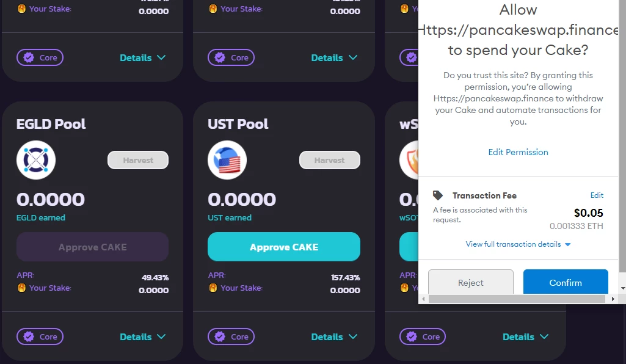
Task: Confirm the MetaMask spend permission
Action: (x=566, y=282)
